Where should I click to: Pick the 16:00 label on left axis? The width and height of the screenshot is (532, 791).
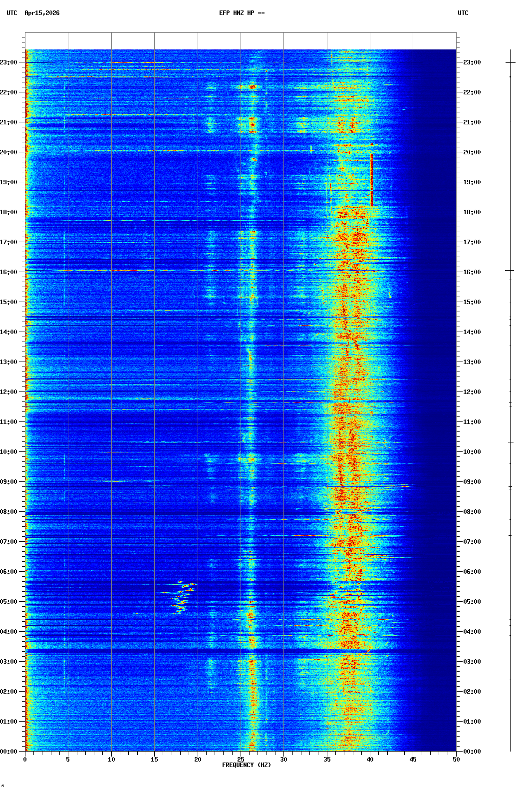tap(9, 272)
